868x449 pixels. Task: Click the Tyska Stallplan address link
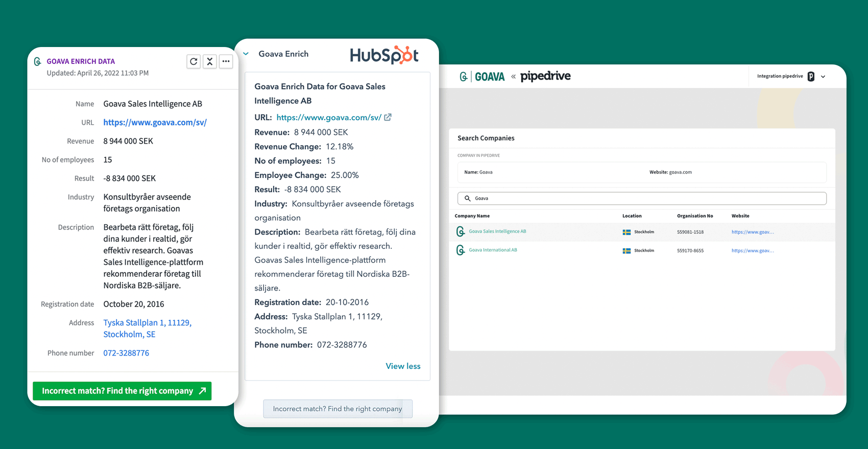tap(147, 328)
